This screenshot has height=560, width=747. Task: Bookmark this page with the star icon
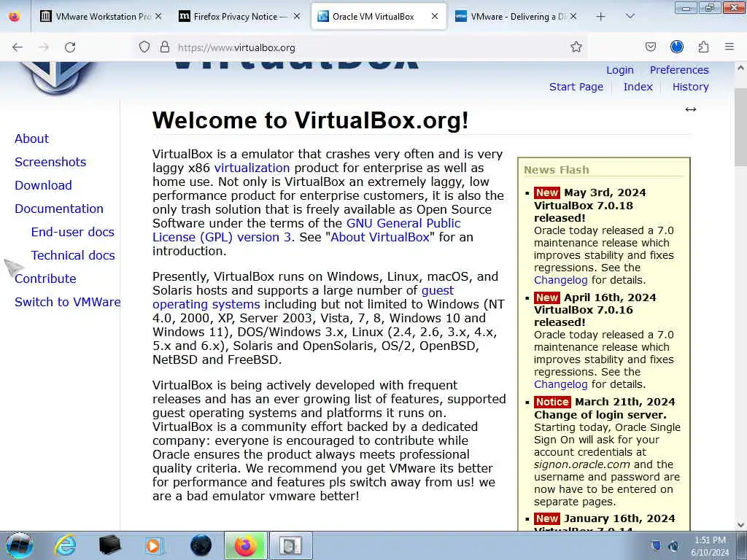pyautogui.click(x=576, y=47)
